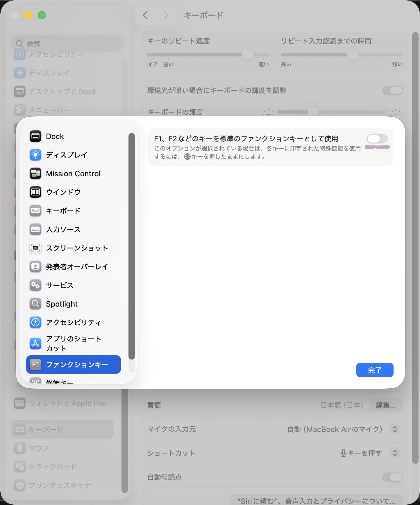Click the ディスプレイ sun icon in dialog list
The image size is (420, 505).
35,155
